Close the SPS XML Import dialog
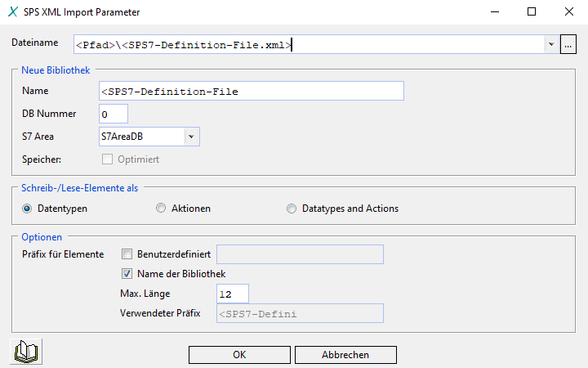 pos(568,12)
